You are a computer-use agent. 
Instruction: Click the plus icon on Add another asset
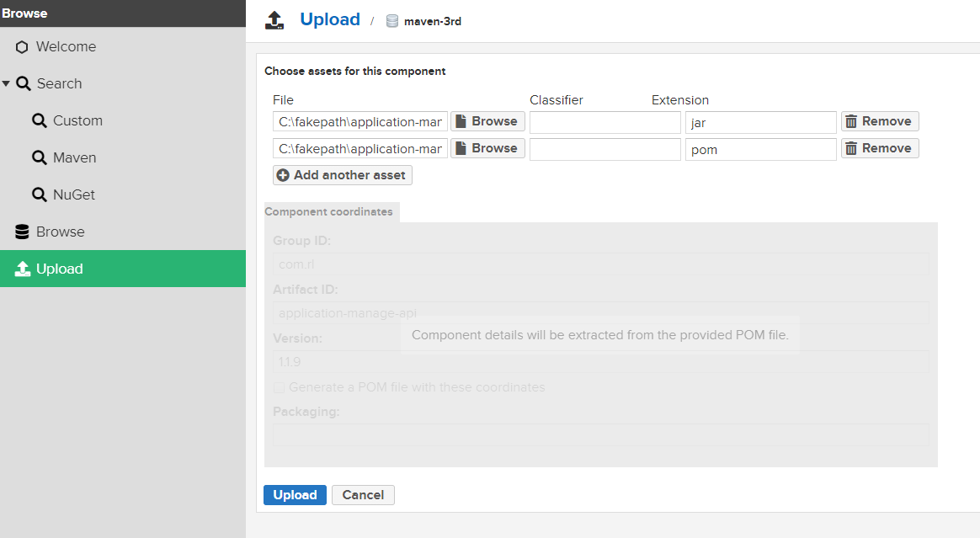coord(284,175)
